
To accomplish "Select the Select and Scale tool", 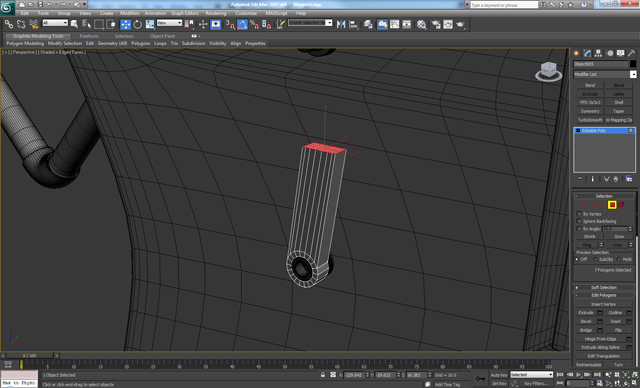I will [150, 24].
